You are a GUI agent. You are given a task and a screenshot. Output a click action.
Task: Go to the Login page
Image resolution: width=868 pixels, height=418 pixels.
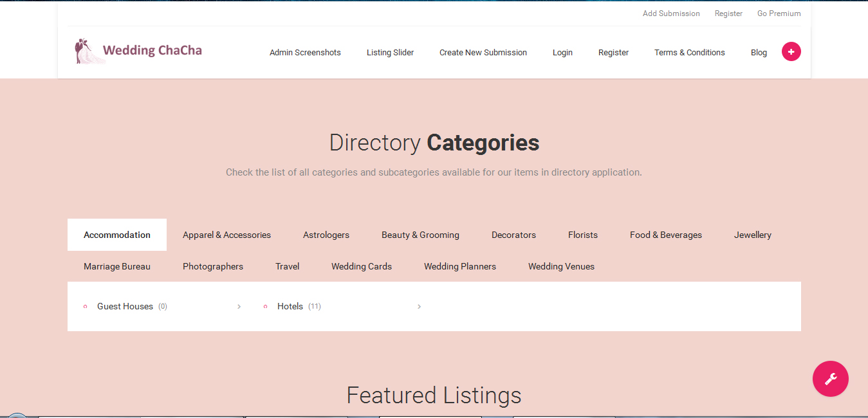(562, 52)
